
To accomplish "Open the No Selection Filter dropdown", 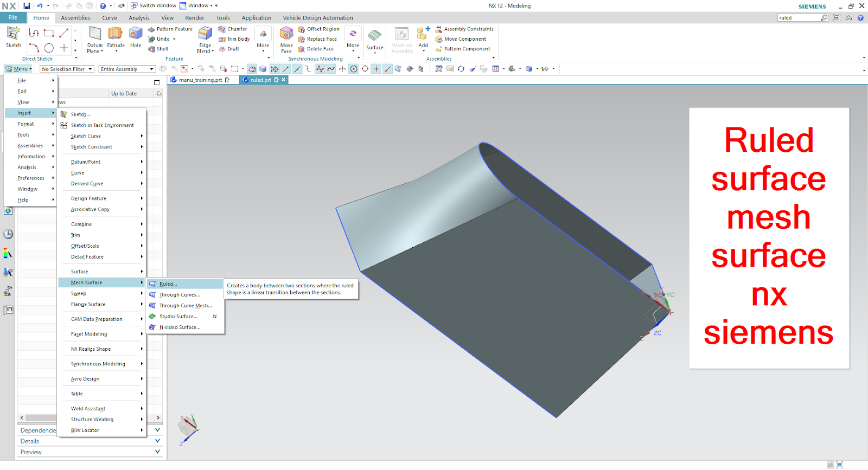I will 67,69.
